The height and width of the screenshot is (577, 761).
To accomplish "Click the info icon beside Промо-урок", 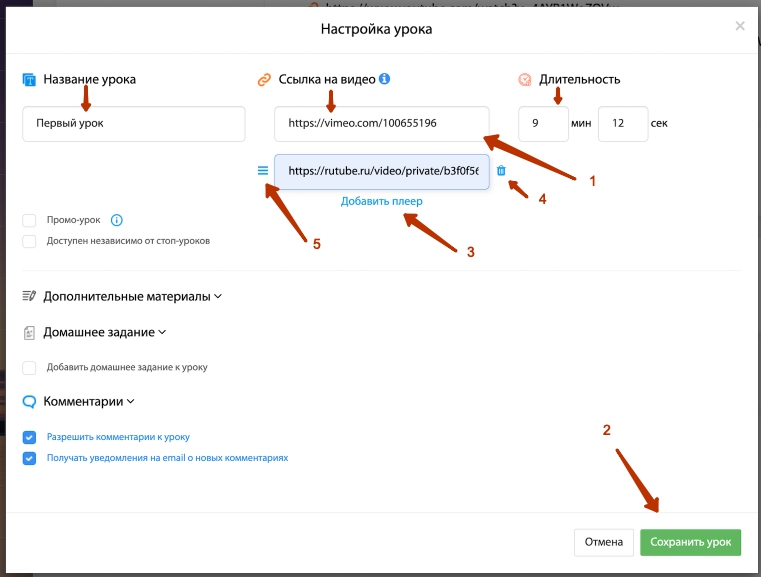I will point(116,220).
